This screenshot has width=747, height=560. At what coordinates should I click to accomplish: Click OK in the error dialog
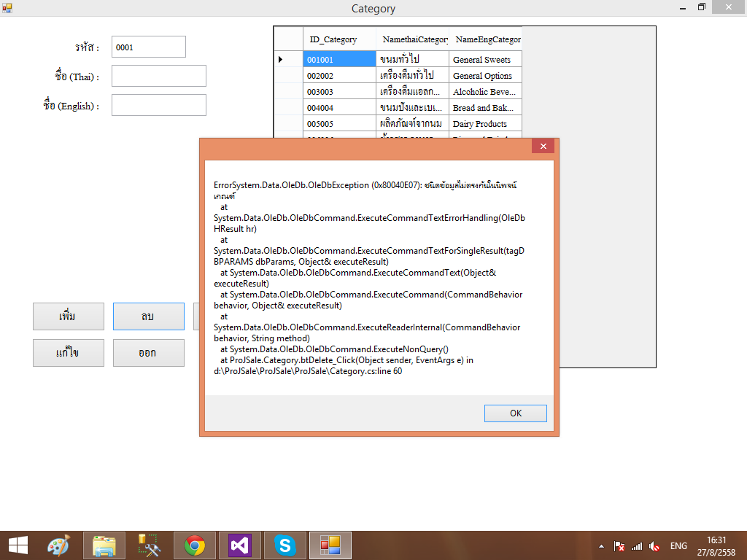(x=516, y=413)
